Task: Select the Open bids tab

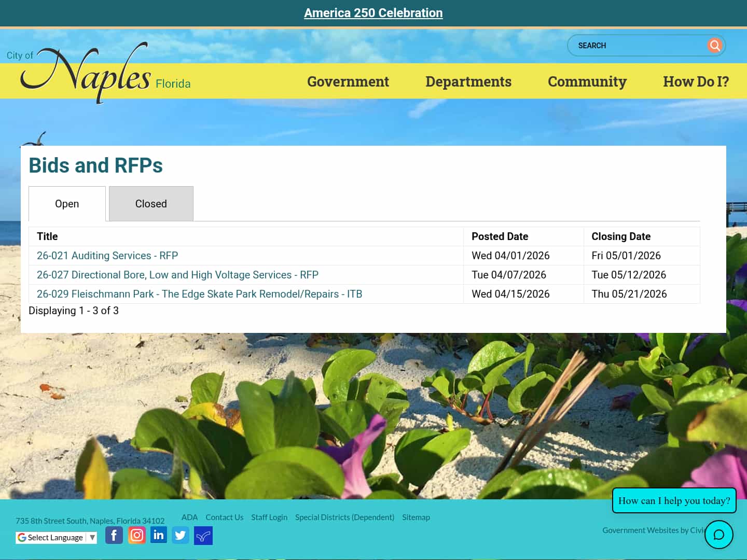Action: click(67, 203)
